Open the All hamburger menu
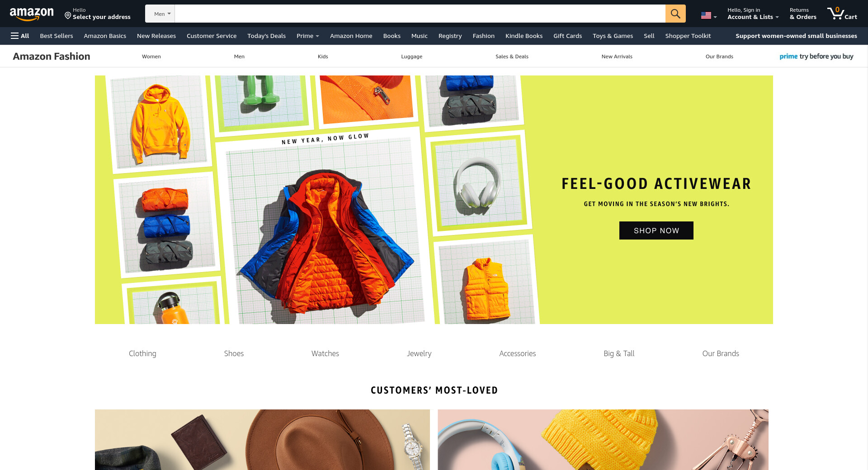The image size is (868, 470). 20,36
